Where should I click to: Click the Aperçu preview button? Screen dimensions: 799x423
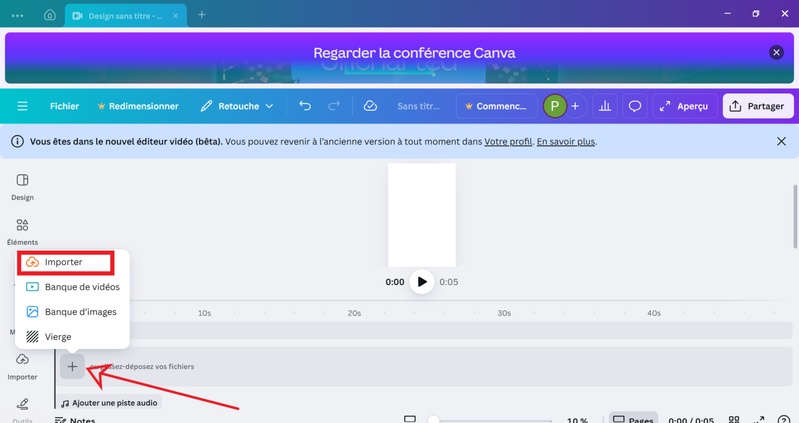(x=684, y=106)
